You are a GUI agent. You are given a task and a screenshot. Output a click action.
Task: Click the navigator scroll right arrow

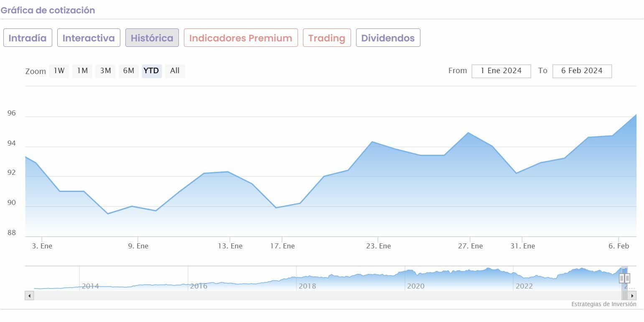(632, 296)
